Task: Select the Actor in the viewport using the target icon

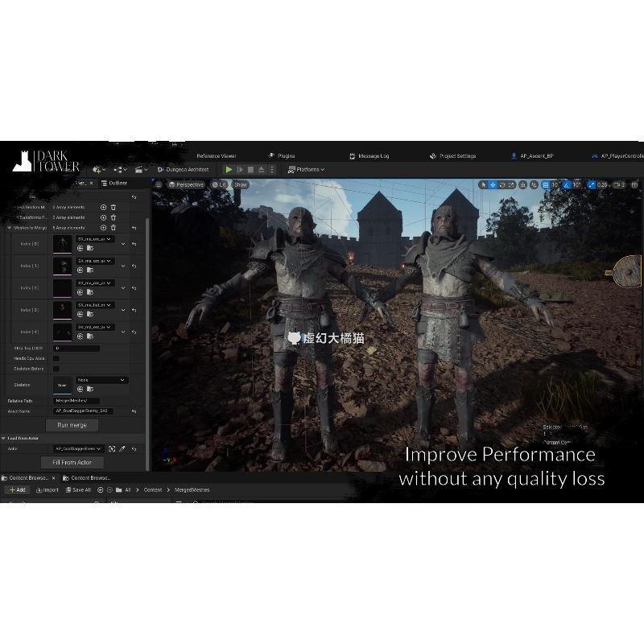Action: 112,449
